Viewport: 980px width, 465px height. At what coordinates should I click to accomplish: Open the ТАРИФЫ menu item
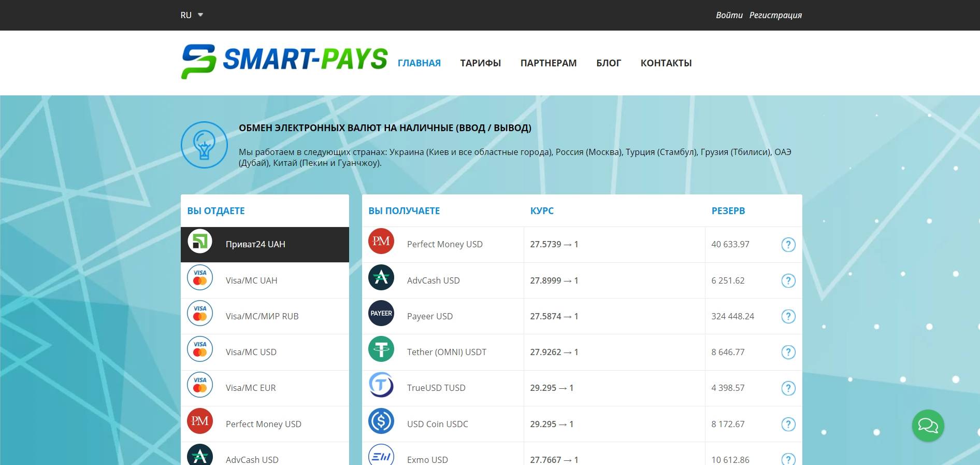click(480, 63)
